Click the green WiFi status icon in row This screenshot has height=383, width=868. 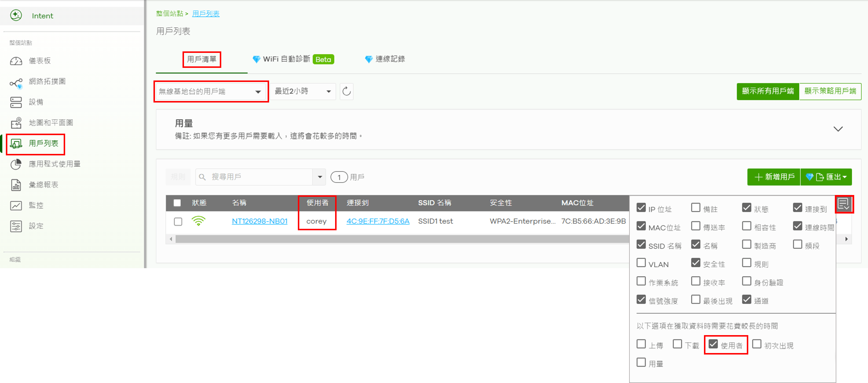click(198, 221)
